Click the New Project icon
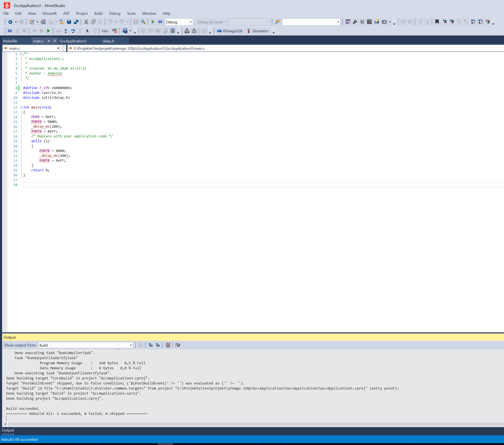 pyautogui.click(x=32, y=22)
